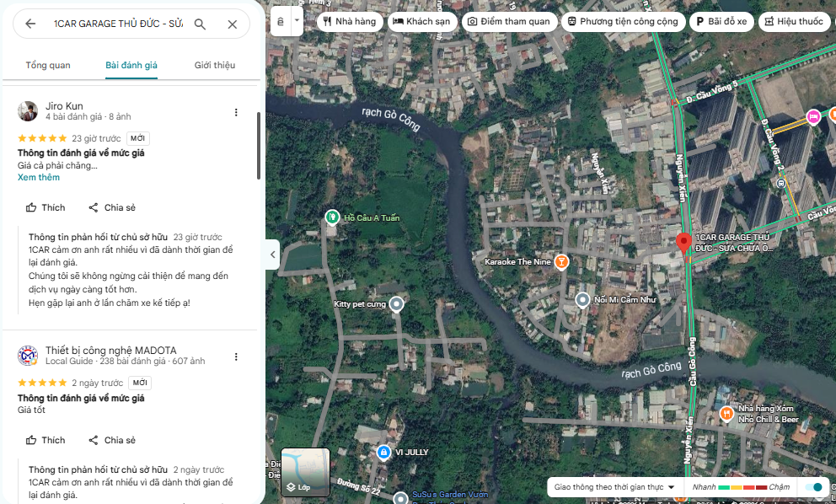This screenshot has width=836, height=504.
Task: Click the Đ. Cầu Vồng 5 street label
Action: [712, 91]
